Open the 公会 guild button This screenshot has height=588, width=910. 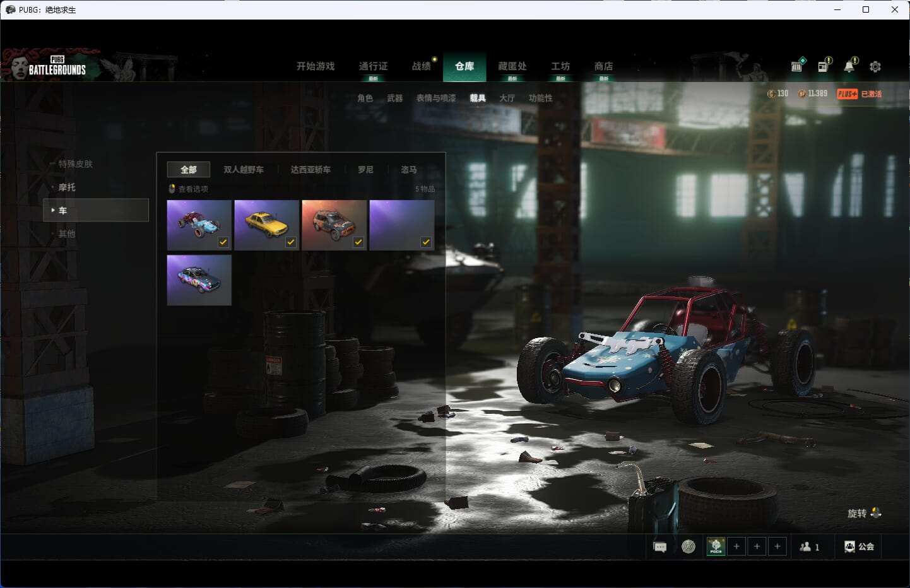[x=859, y=546]
